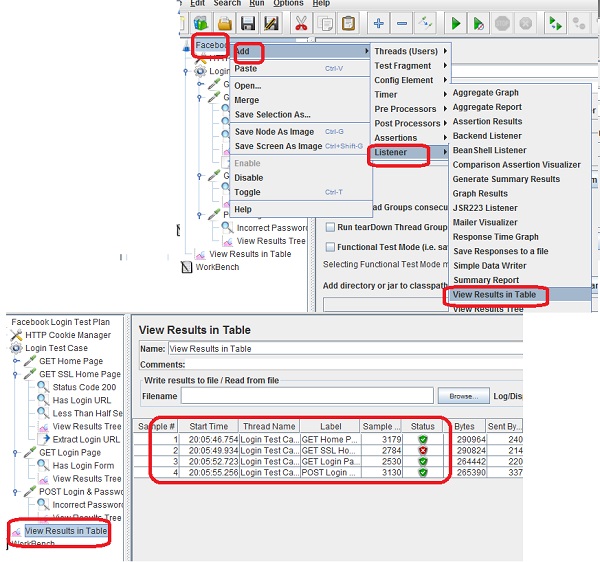The width and height of the screenshot is (600, 562).
Task: Open the Options menu in menu bar
Action: (288, 4)
